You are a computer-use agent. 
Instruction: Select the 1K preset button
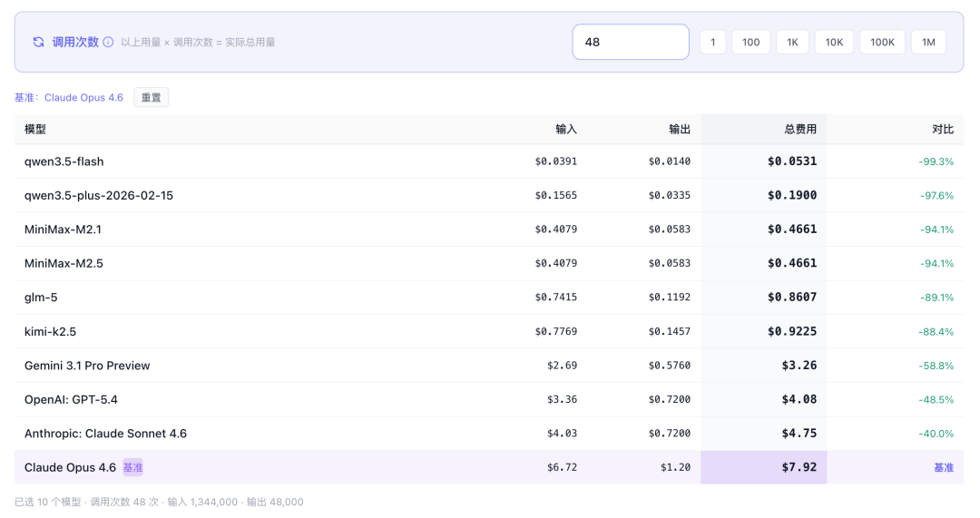[x=792, y=42]
